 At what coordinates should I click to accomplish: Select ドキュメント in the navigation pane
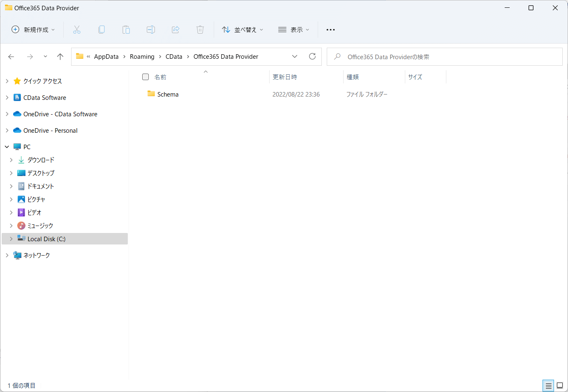pyautogui.click(x=41, y=186)
